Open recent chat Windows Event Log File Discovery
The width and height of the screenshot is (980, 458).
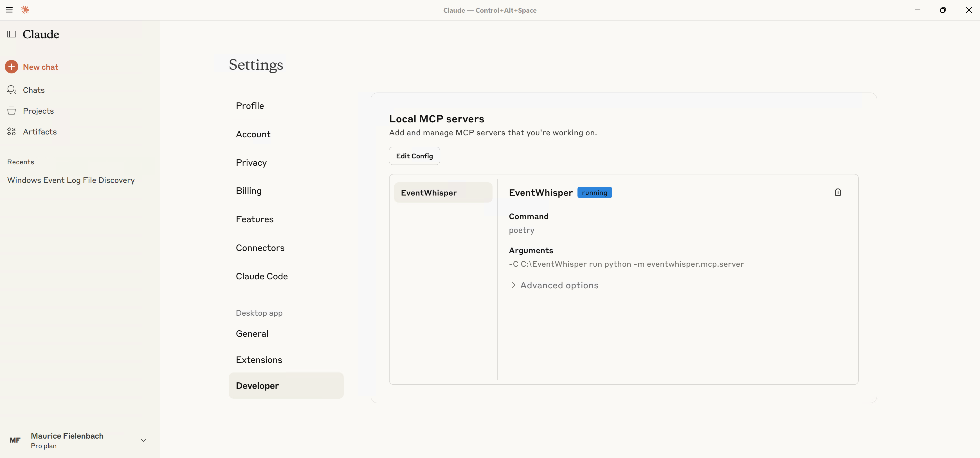pyautogui.click(x=71, y=180)
